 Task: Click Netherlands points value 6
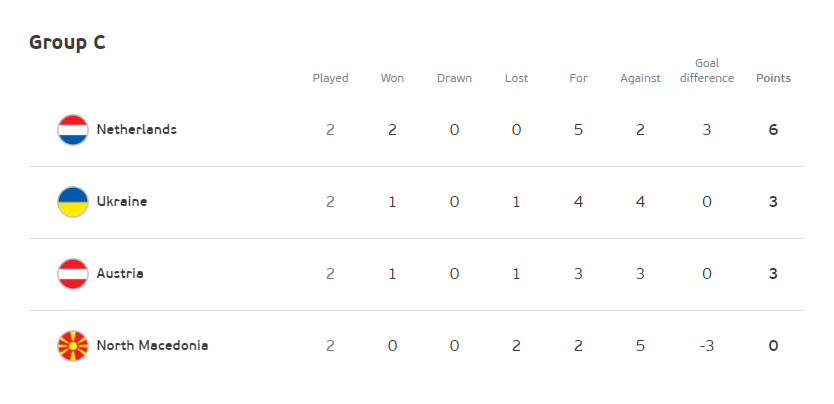point(773,130)
